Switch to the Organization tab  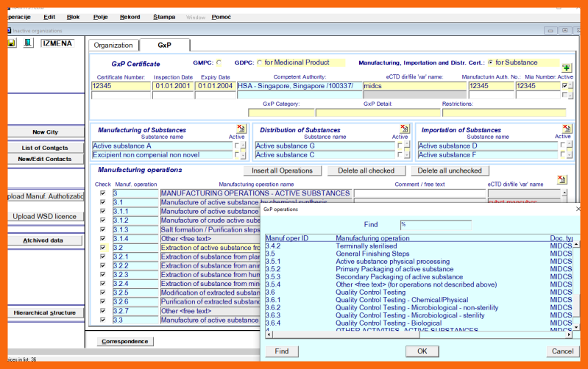[113, 46]
